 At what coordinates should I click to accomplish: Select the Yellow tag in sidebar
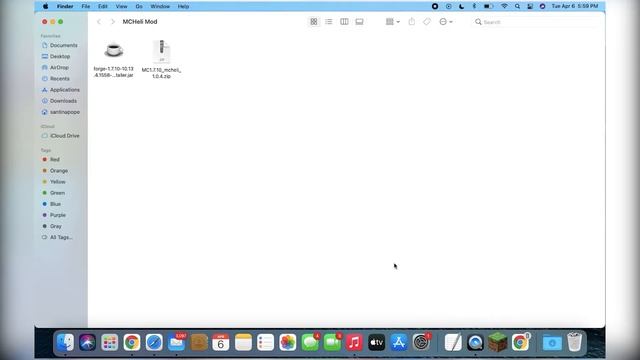click(54, 182)
